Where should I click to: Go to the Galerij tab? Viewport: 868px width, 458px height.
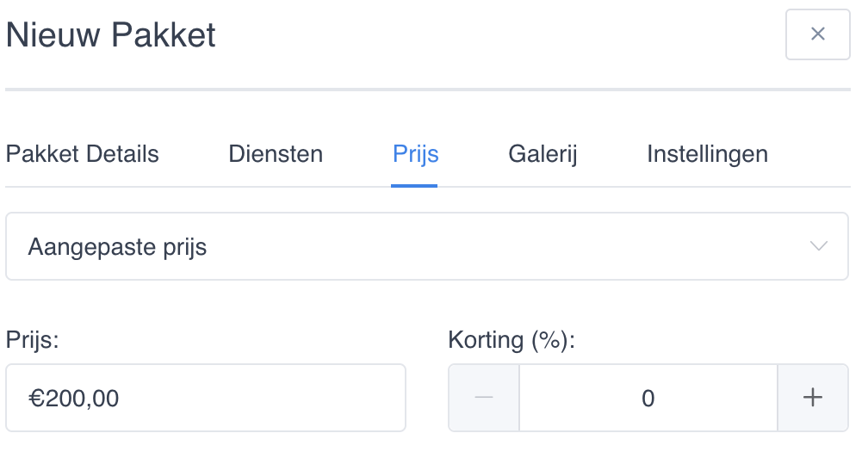pos(542,155)
